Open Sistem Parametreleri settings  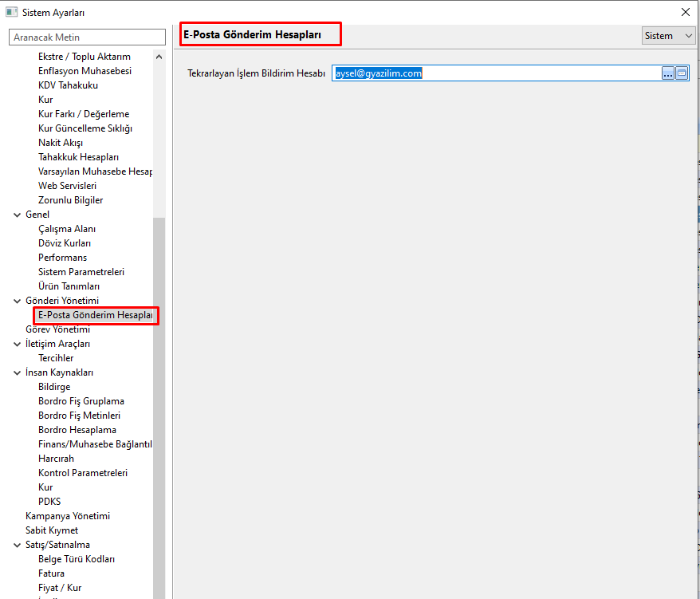coord(81,272)
